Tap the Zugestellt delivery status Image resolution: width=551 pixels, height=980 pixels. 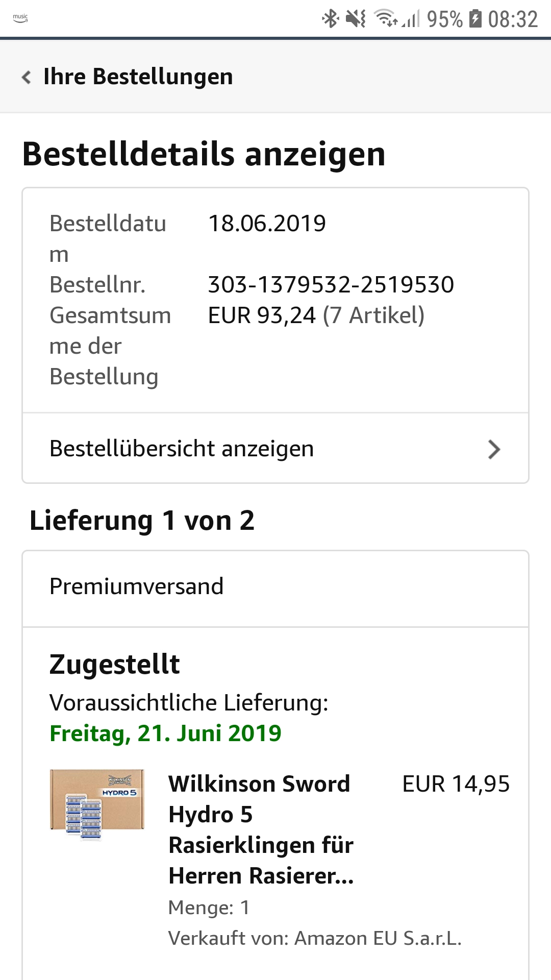point(115,665)
